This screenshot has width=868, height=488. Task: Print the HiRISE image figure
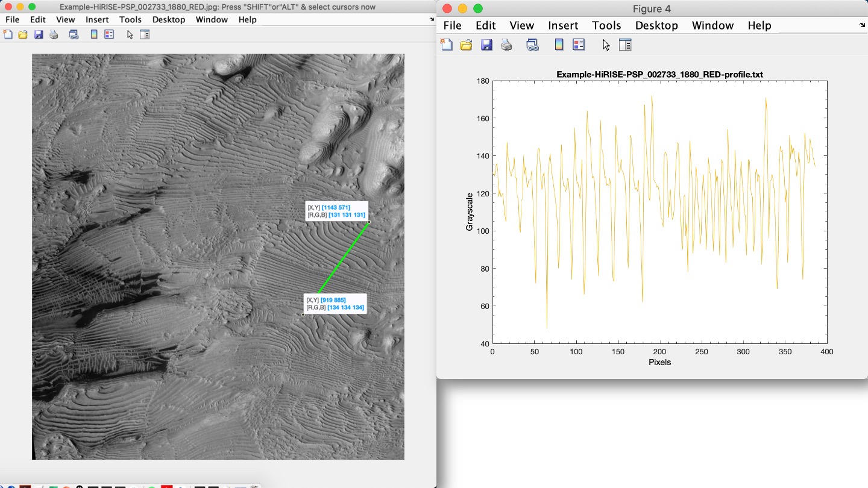[x=54, y=35]
